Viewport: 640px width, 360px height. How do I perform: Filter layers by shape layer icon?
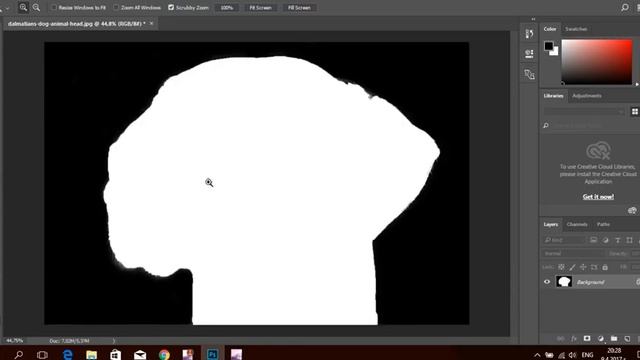629,240
